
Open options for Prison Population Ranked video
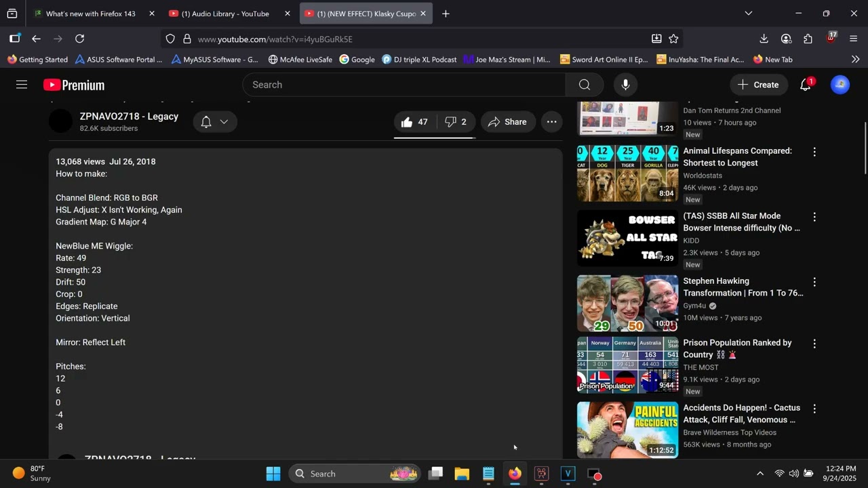pyautogui.click(x=814, y=344)
